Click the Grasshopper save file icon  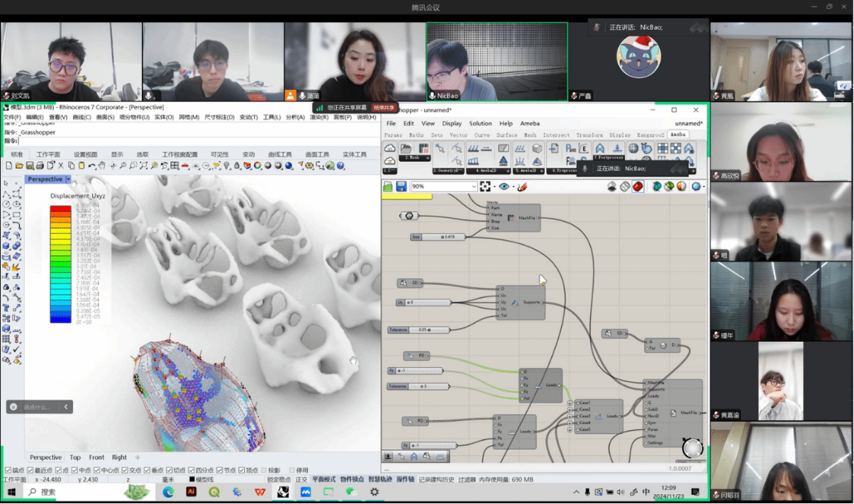click(x=401, y=186)
